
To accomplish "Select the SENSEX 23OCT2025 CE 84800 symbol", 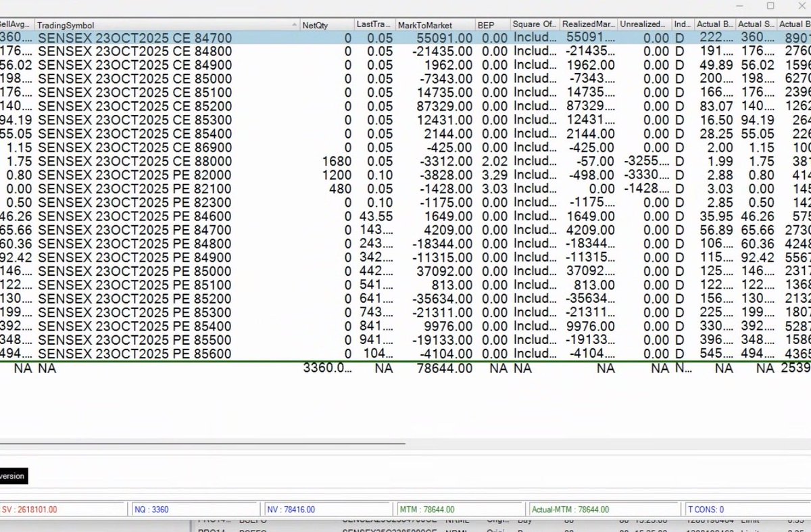I will coord(134,51).
